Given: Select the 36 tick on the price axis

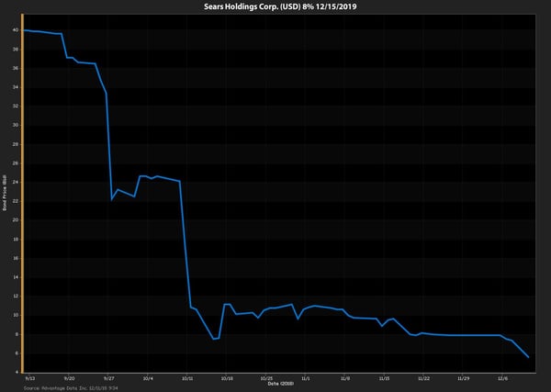Looking at the screenshot, I should (x=16, y=68).
